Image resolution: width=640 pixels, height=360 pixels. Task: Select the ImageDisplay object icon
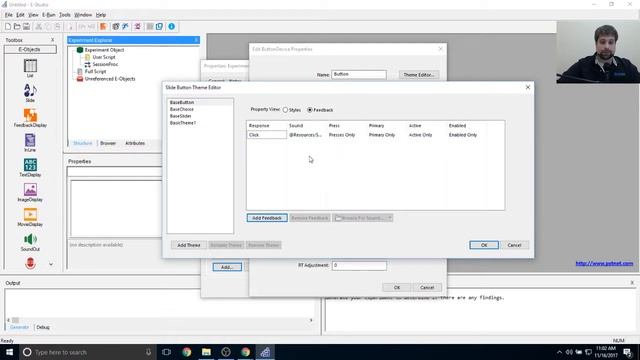pyautogui.click(x=30, y=190)
